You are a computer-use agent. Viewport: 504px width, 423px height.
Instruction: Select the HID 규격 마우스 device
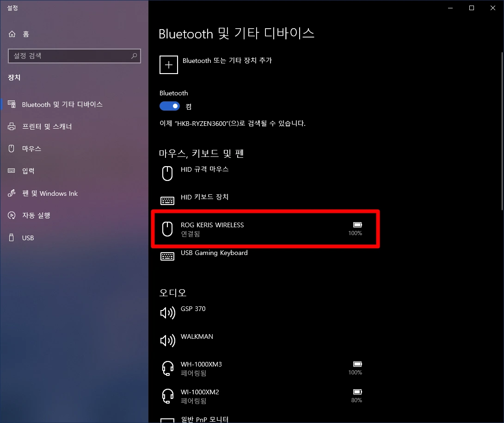pyautogui.click(x=263, y=174)
